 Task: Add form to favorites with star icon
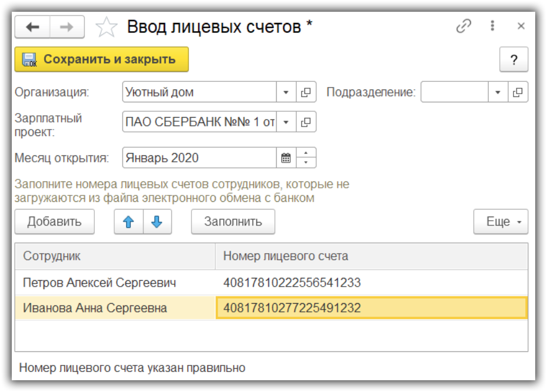coord(105,27)
